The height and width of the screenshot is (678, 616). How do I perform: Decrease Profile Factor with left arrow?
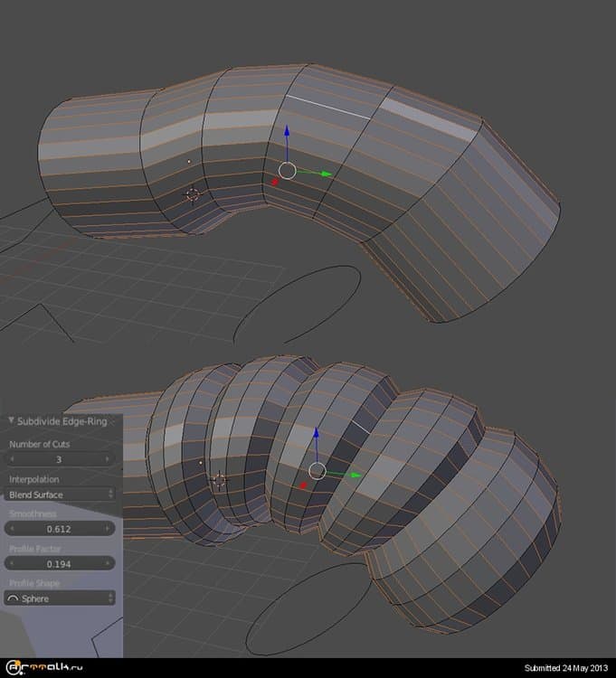click(14, 563)
